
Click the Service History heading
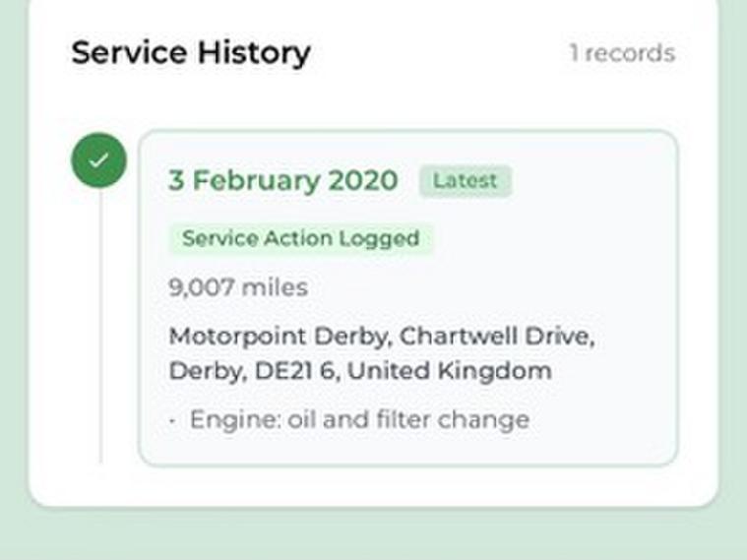pos(191,52)
